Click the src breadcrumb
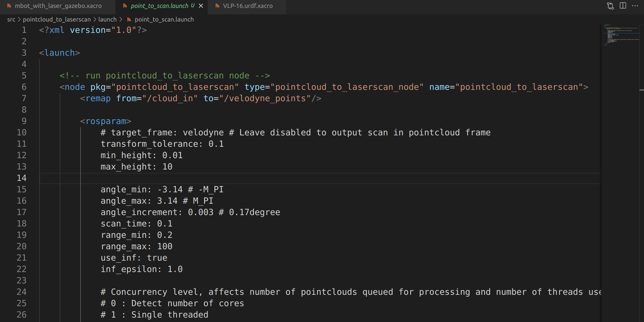 pos(11,20)
